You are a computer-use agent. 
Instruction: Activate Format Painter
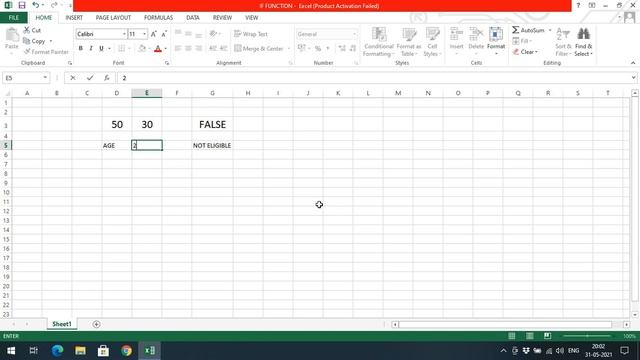point(46,52)
